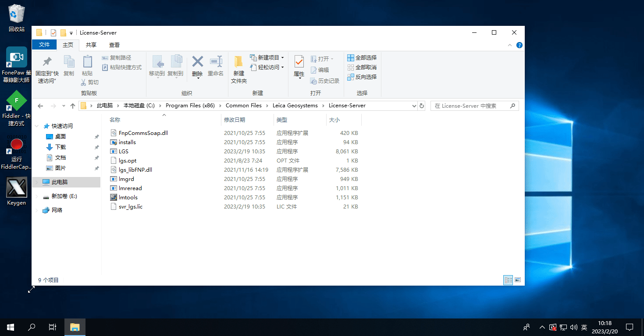The image size is (644, 336).
Task: Open the Easy access (轻松访问) dropdown
Action: pos(267,67)
